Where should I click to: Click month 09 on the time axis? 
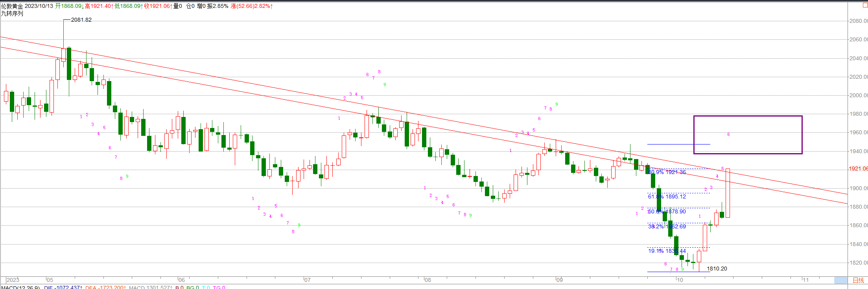click(559, 280)
